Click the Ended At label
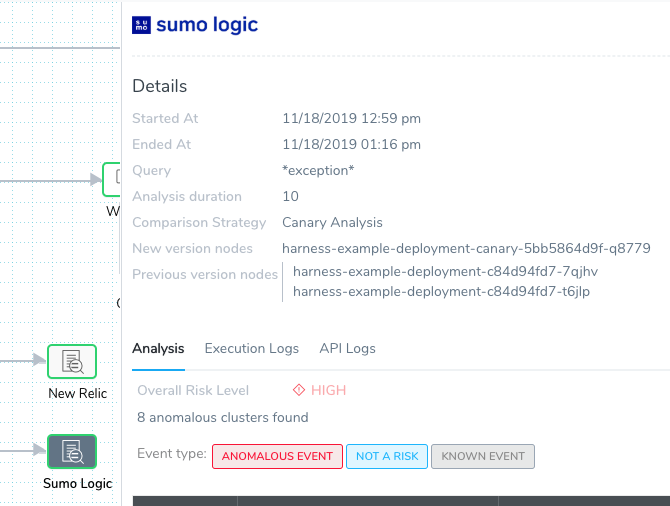The image size is (670, 506). 162,144
